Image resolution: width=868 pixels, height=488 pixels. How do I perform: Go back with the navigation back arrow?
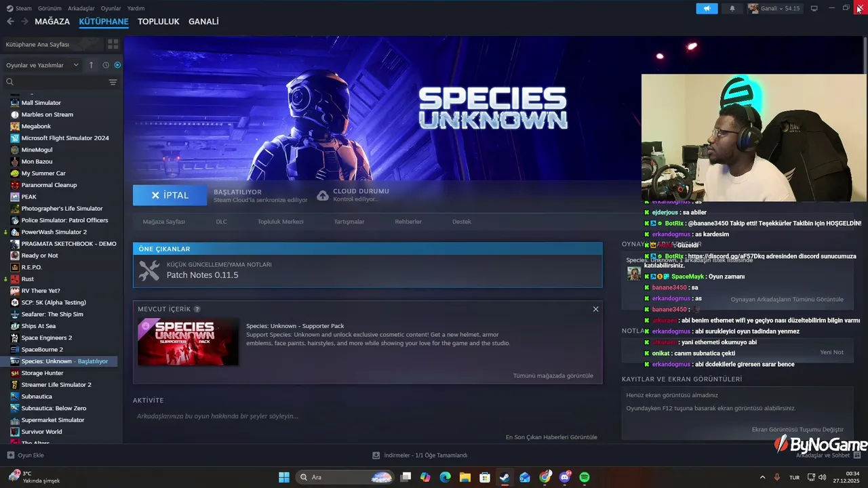[10, 22]
